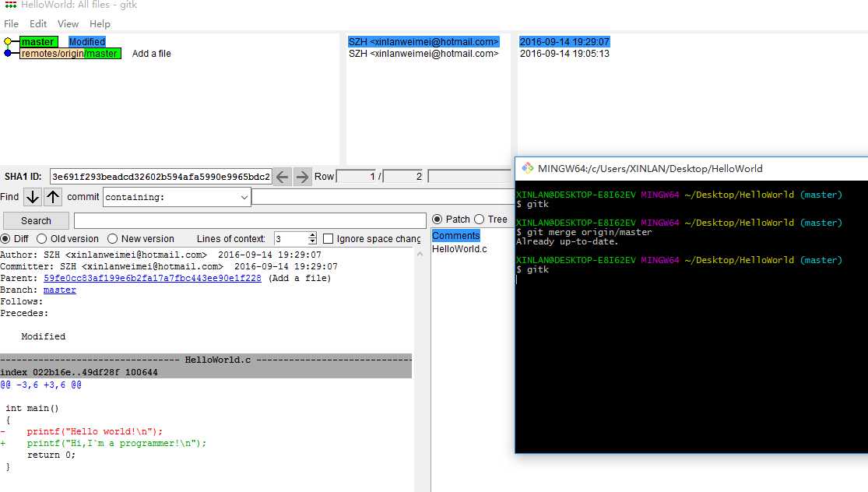Viewport: 868px width, 492px height.
Task: Go forward with the right arrow beside SHA1 ID
Action: click(302, 177)
